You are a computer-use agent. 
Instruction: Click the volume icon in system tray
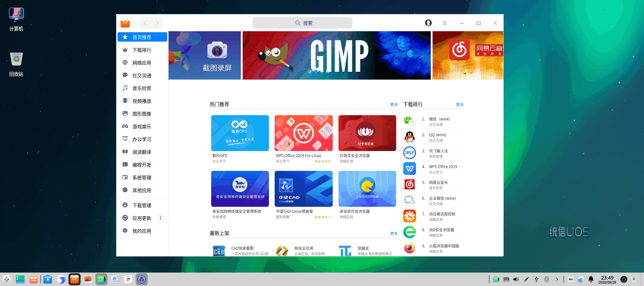[x=516, y=279]
